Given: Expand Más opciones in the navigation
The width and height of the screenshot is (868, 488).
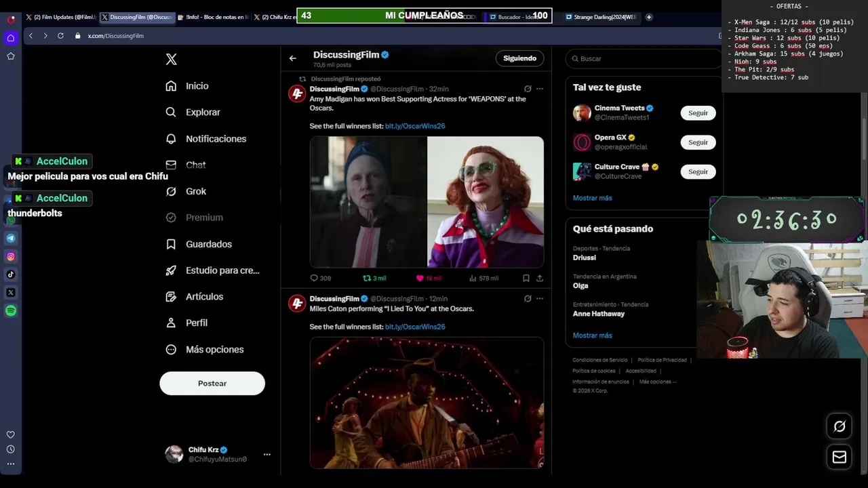Looking at the screenshot, I should (x=205, y=350).
